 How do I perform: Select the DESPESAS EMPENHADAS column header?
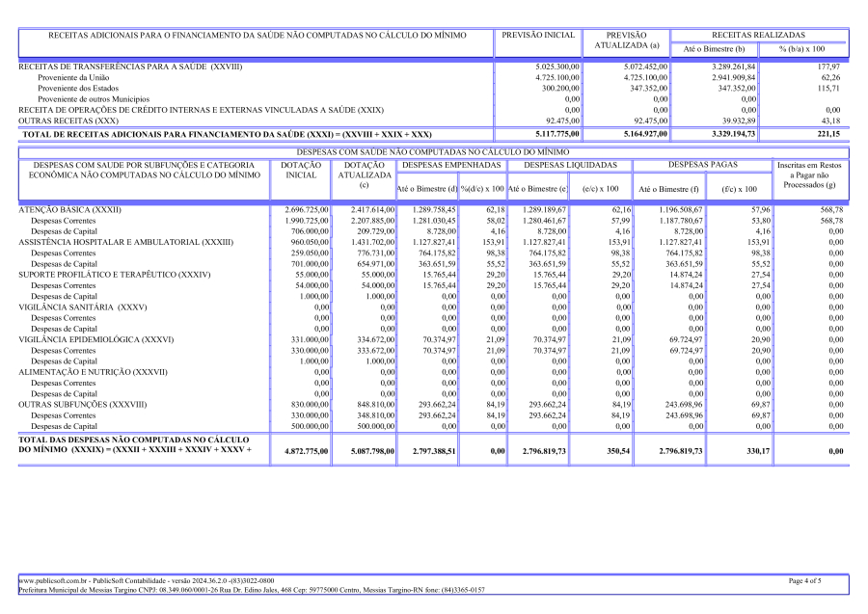click(450, 167)
